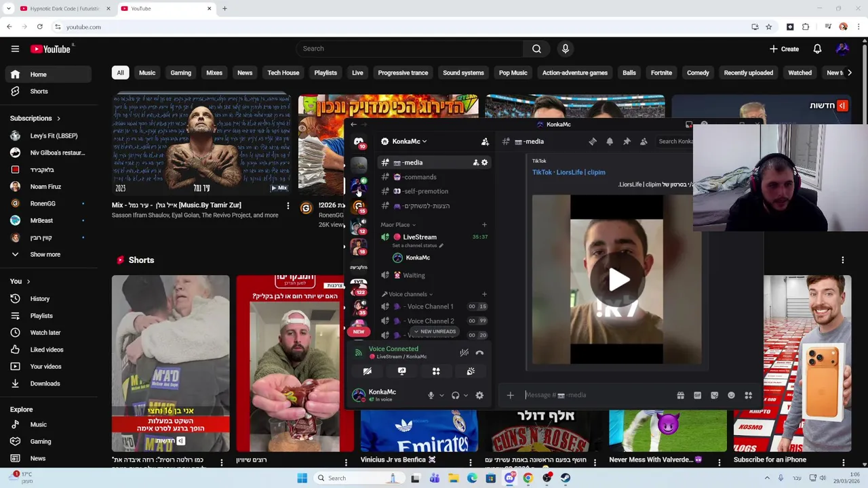868x488 pixels.
Task: Share your screen in Discord voice panel
Action: [401, 371]
